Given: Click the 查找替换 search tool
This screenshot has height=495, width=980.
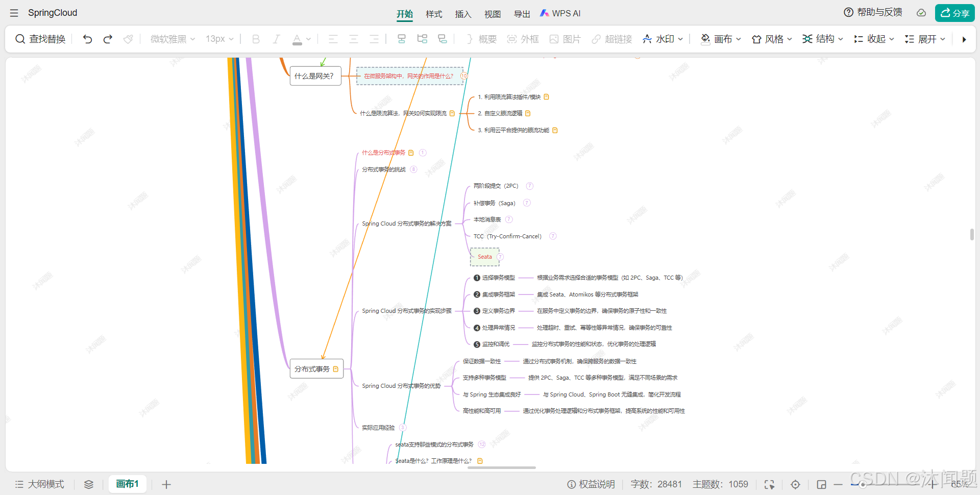Looking at the screenshot, I should click(40, 39).
